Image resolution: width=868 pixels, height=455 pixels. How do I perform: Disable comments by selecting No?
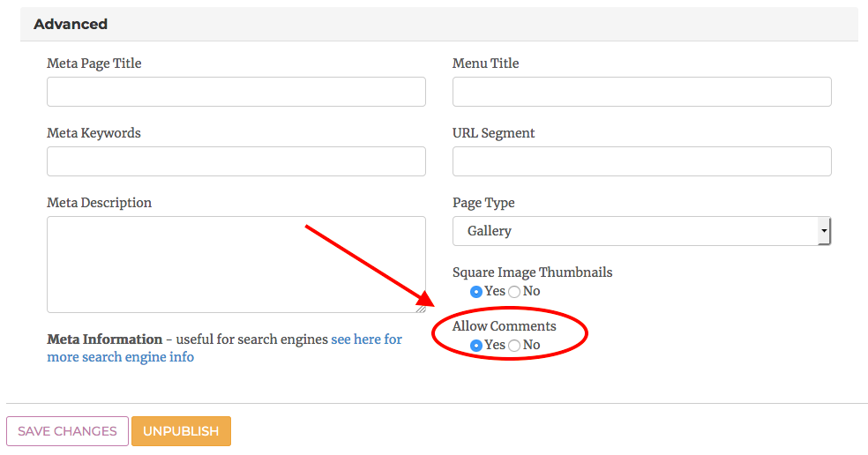click(514, 346)
